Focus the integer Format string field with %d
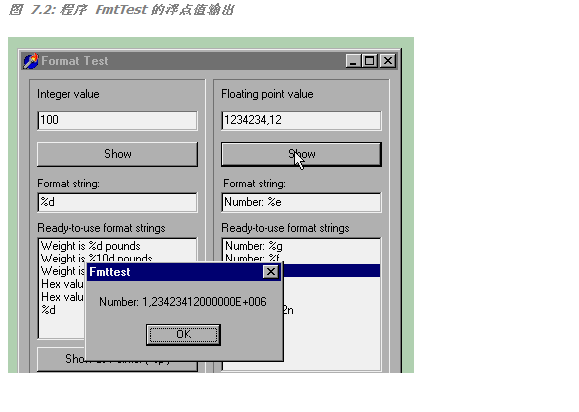Image resolution: width=579 pixels, height=412 pixels. [117, 202]
